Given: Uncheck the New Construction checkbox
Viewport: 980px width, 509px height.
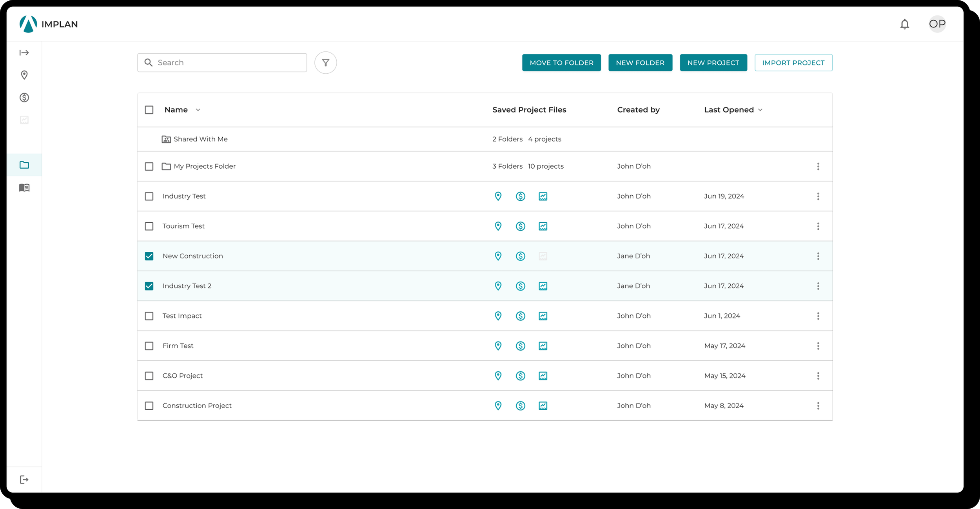Looking at the screenshot, I should [x=149, y=256].
